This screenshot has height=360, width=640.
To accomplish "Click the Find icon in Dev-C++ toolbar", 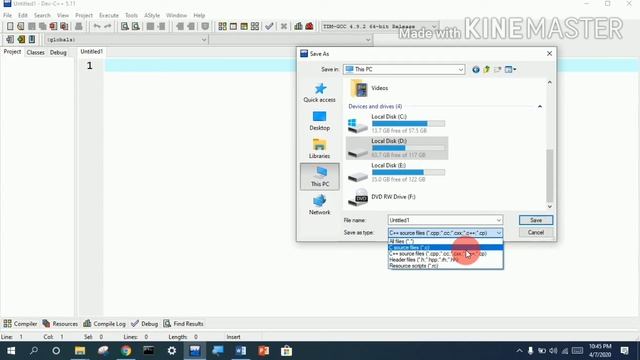I will (x=124, y=26).
